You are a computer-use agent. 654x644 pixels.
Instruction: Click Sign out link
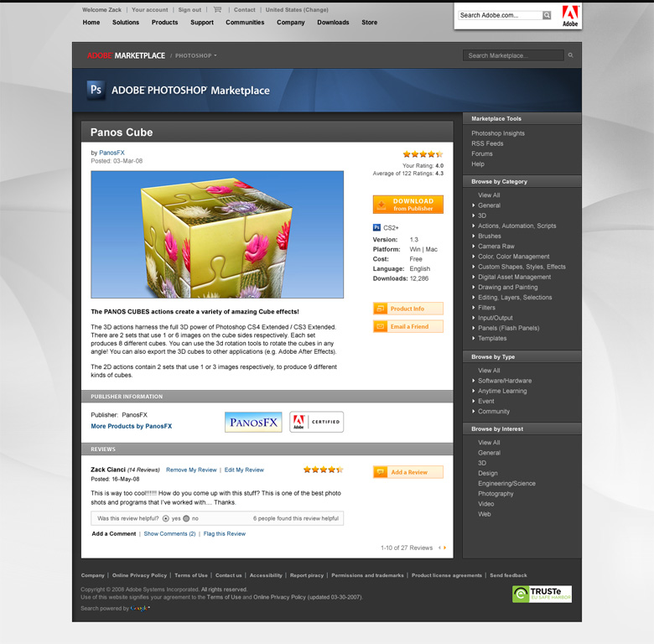pyautogui.click(x=189, y=10)
